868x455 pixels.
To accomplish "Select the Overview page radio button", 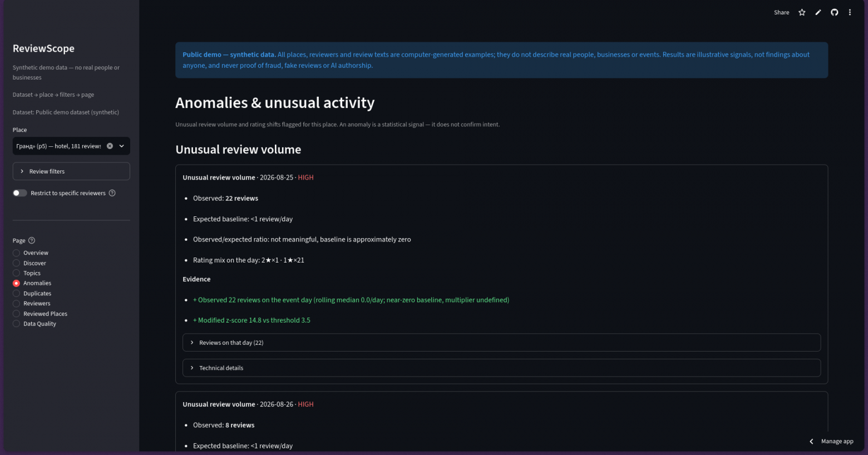I will click(16, 253).
